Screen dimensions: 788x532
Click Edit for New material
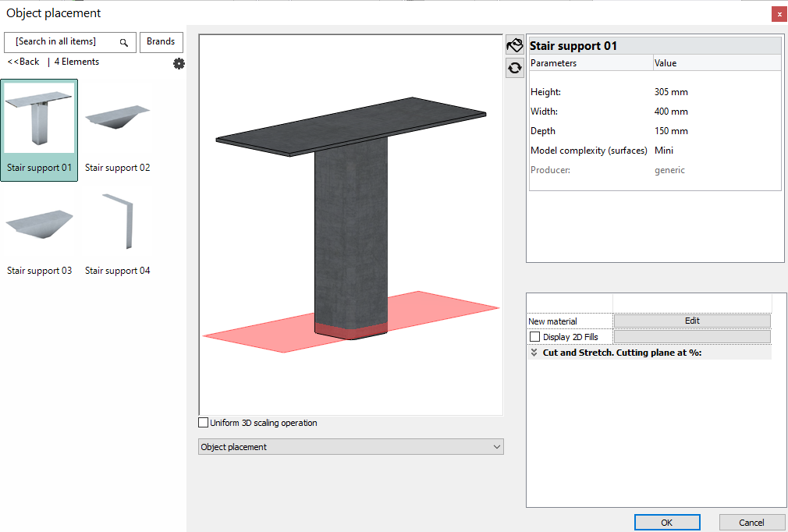692,321
